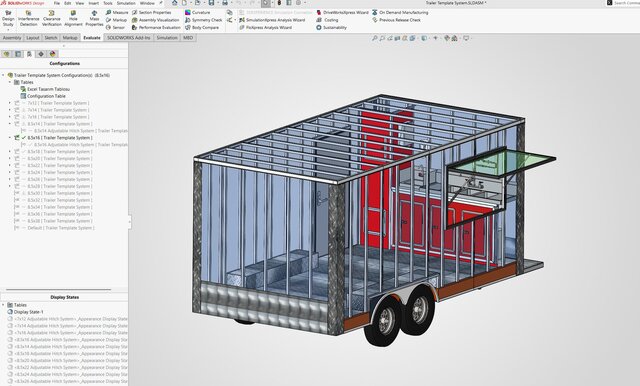Open the Window menu

coord(147,3)
